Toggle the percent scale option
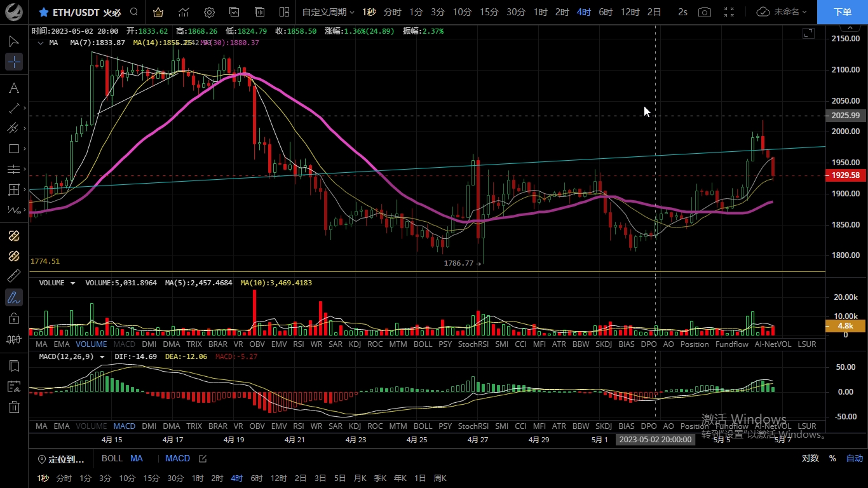This screenshot has height=488, width=868. (x=832, y=458)
